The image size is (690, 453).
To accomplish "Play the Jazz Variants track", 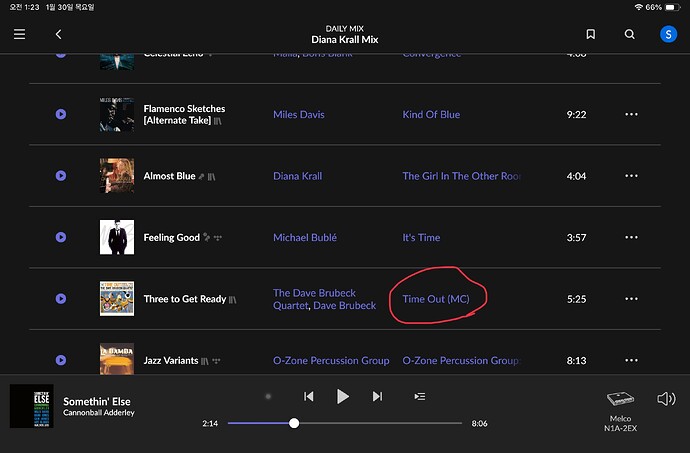I will tap(61, 360).
